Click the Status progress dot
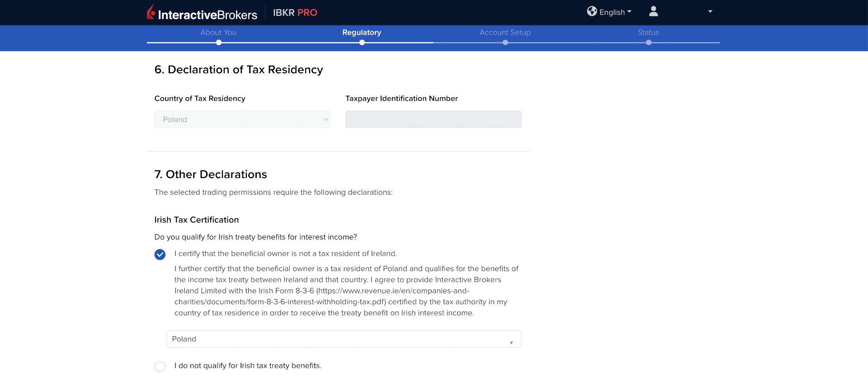This screenshot has width=868, height=386. tap(649, 42)
